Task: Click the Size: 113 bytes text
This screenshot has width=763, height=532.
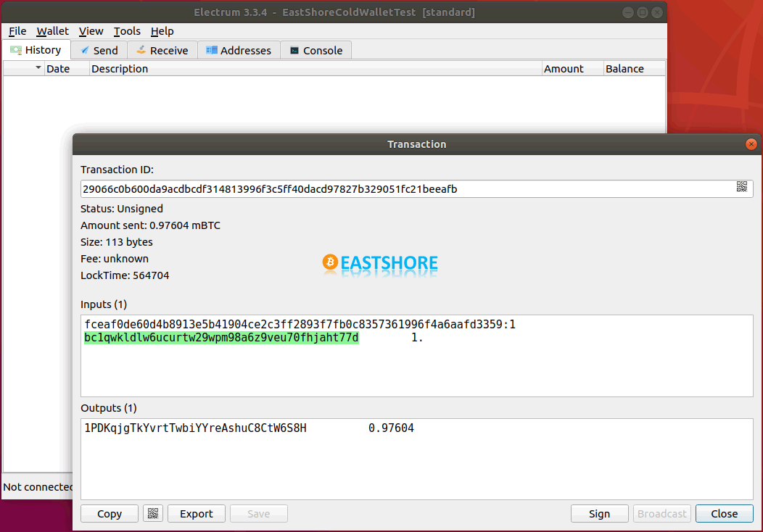Action: pyautogui.click(x=117, y=241)
